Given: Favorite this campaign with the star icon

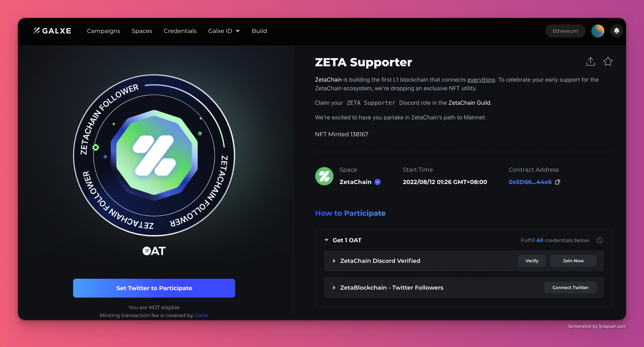Looking at the screenshot, I should point(608,61).
